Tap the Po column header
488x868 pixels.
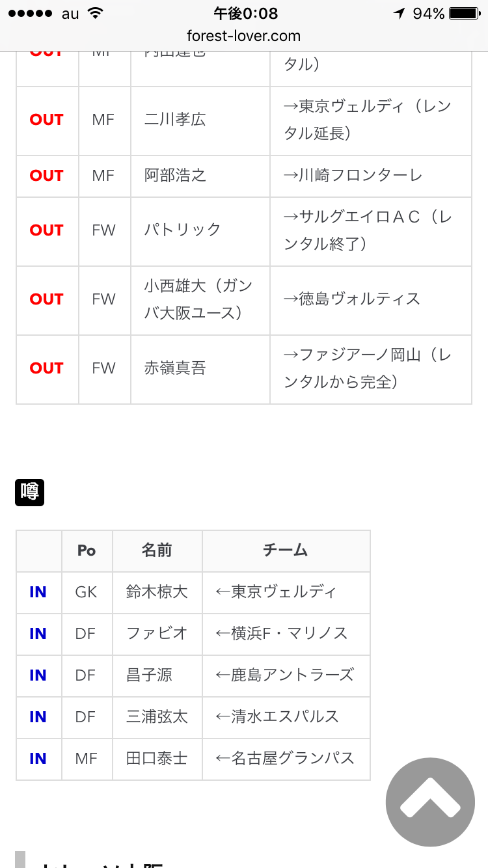click(87, 550)
